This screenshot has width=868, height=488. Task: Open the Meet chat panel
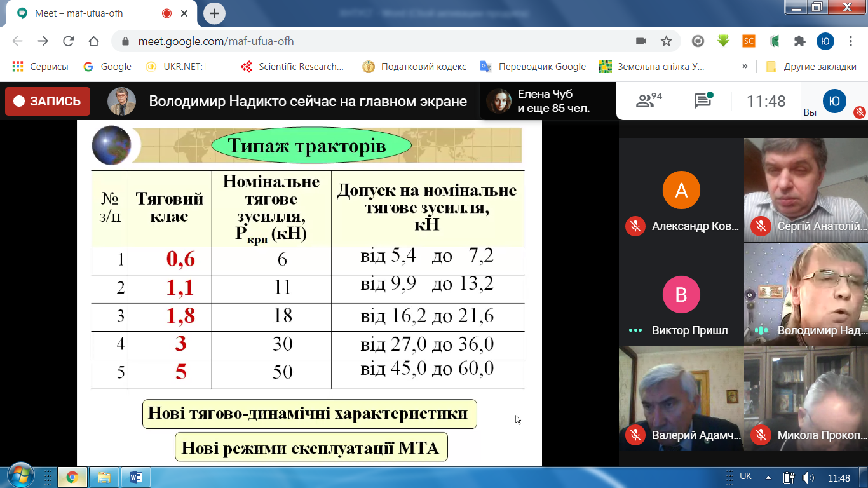[703, 100]
